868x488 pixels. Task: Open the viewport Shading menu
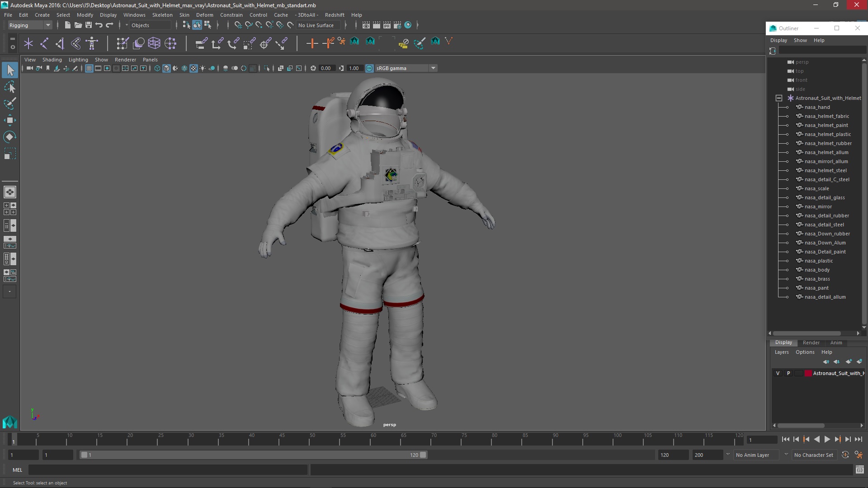52,60
